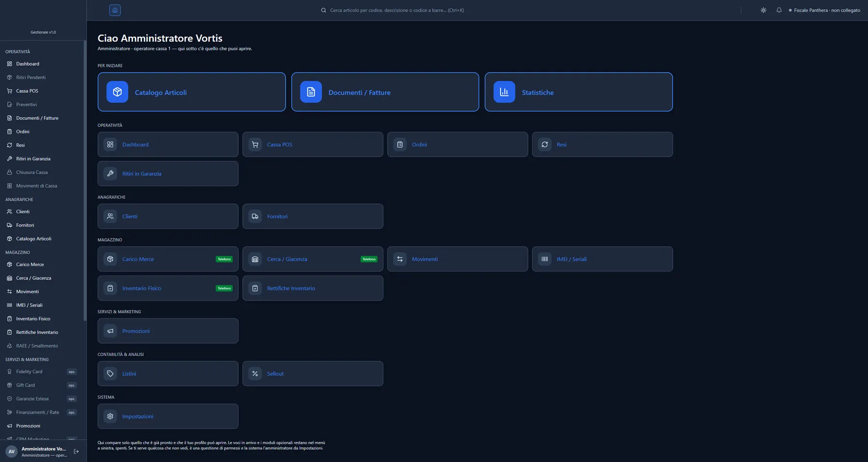Click the logout icon beside Amministratore Vo...

tap(76, 451)
